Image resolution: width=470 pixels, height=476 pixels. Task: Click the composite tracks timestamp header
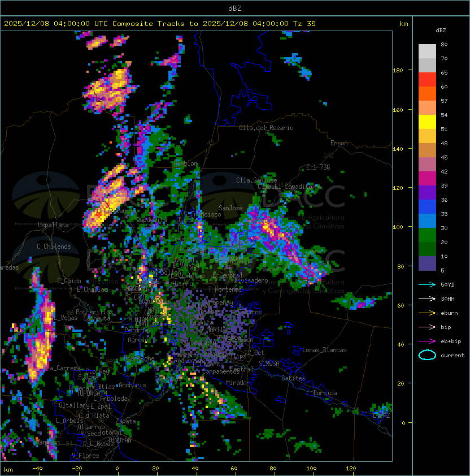[x=160, y=24]
